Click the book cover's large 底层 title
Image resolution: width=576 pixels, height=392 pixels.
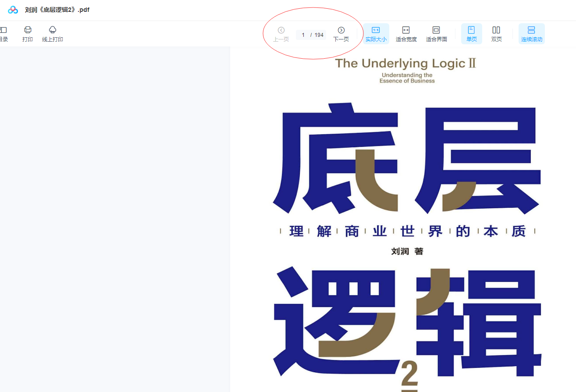click(405, 158)
